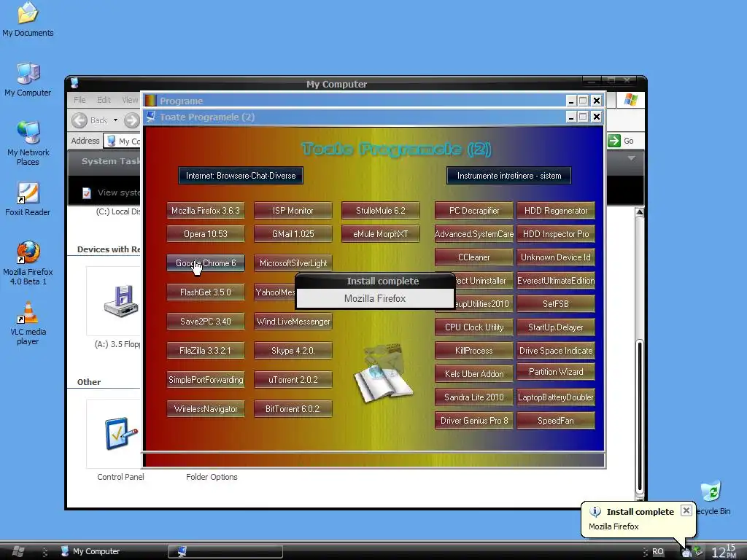
Task: Click the Wind.LiveMessenger button
Action: [293, 322]
